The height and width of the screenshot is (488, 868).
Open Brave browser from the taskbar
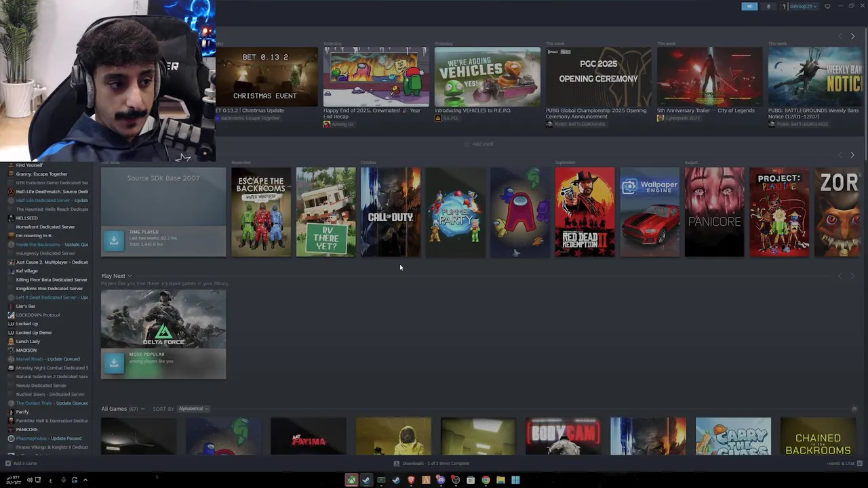pyautogui.click(x=411, y=481)
